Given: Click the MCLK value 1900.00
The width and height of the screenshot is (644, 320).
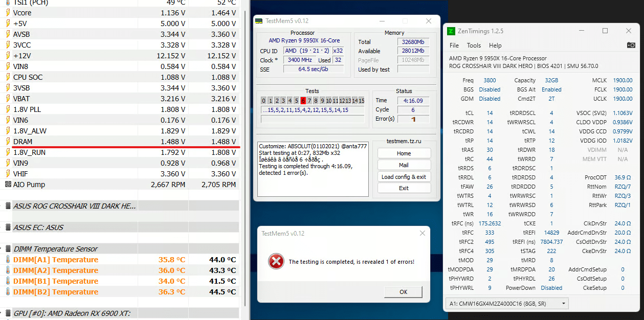Looking at the screenshot, I should [623, 80].
